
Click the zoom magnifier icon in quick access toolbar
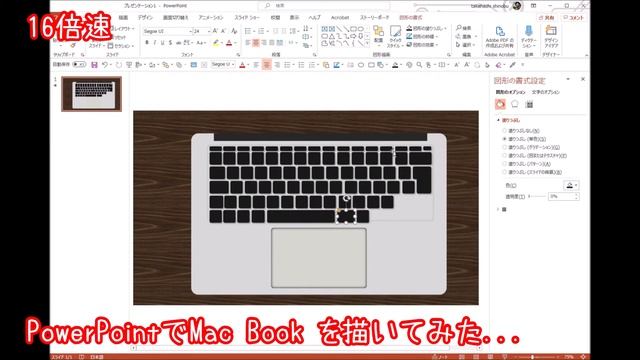point(419,65)
